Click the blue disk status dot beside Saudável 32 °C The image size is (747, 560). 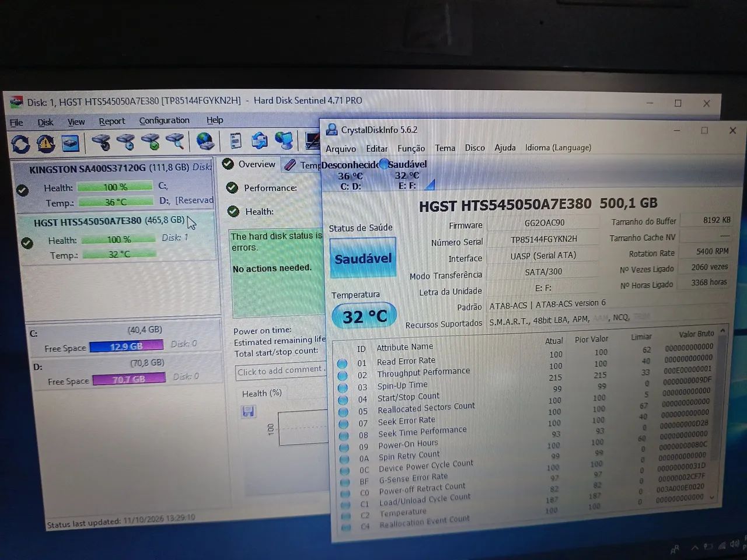(383, 164)
